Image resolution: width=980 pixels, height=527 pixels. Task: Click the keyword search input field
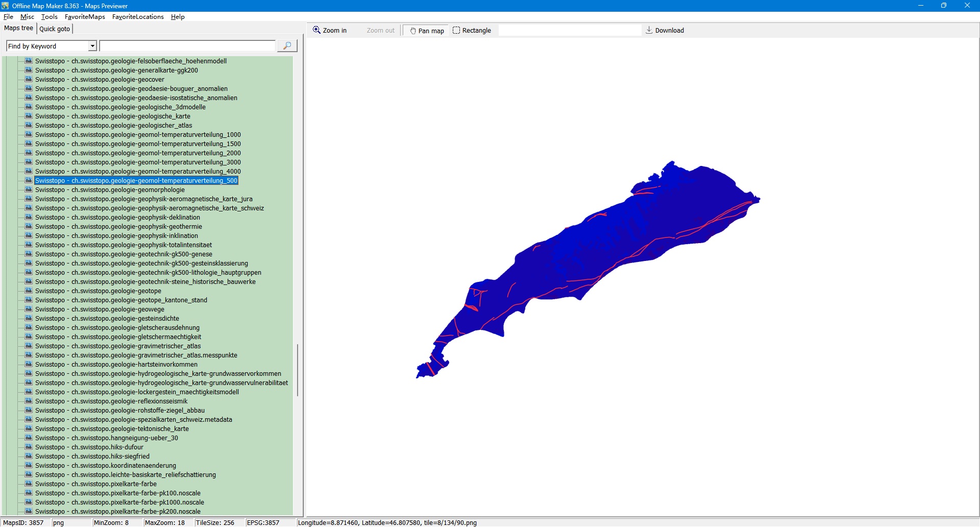pyautogui.click(x=187, y=46)
